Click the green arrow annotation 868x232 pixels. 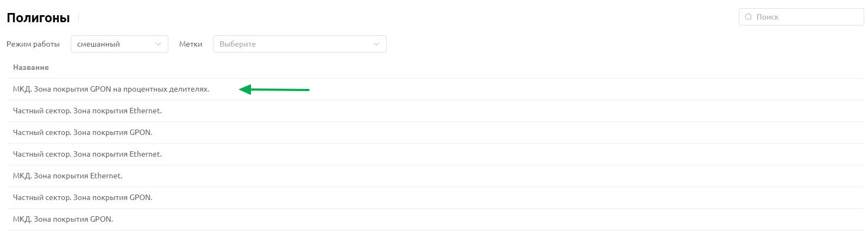(x=274, y=89)
